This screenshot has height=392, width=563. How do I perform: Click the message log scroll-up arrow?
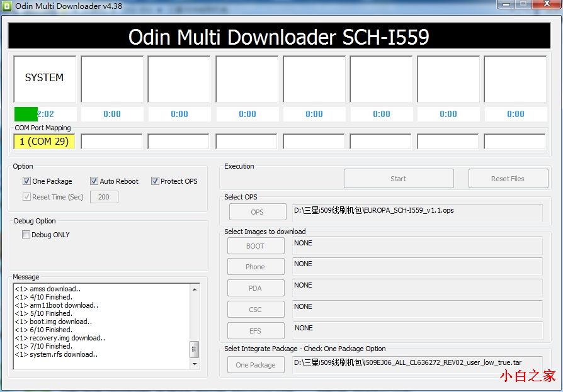coord(195,289)
